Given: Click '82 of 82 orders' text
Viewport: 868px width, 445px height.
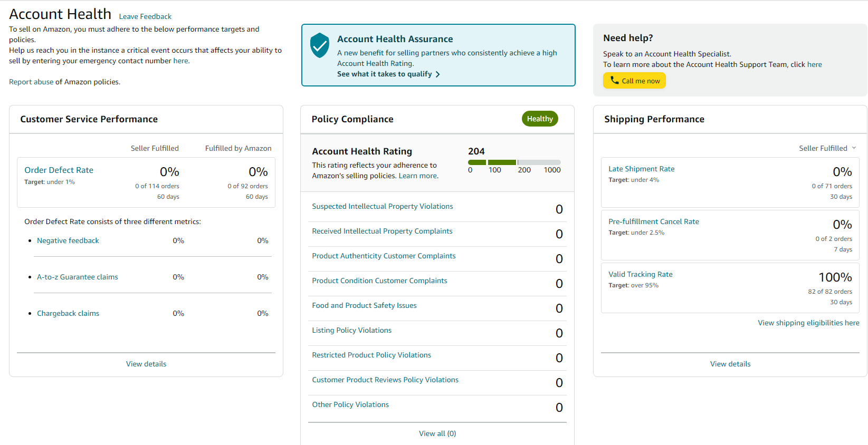Looking at the screenshot, I should pyautogui.click(x=830, y=292).
